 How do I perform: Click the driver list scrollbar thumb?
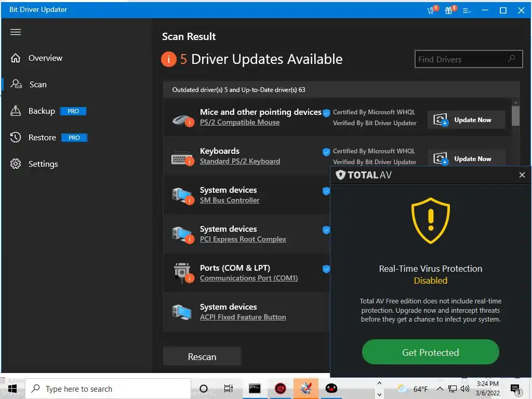click(516, 116)
